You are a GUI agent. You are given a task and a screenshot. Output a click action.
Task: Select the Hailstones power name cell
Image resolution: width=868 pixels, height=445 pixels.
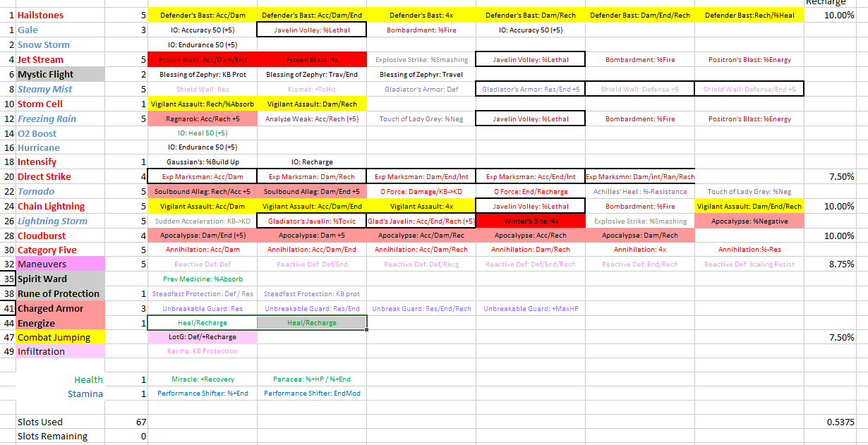click(x=60, y=15)
